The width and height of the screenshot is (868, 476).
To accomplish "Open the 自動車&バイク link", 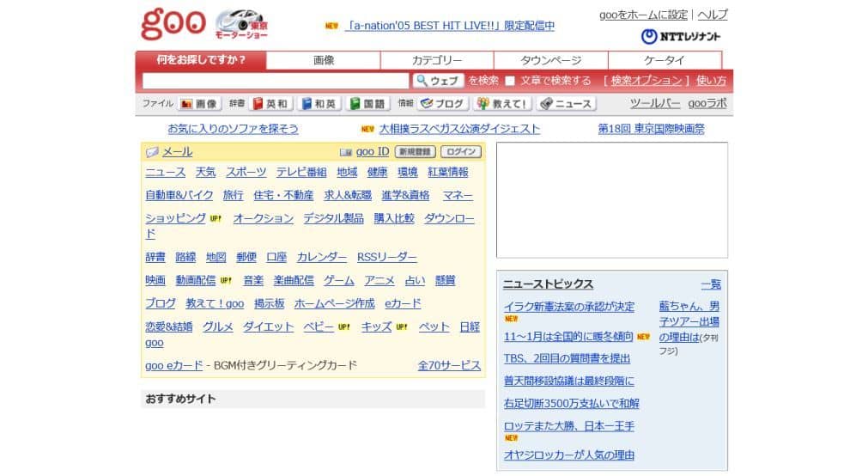I will [179, 196].
